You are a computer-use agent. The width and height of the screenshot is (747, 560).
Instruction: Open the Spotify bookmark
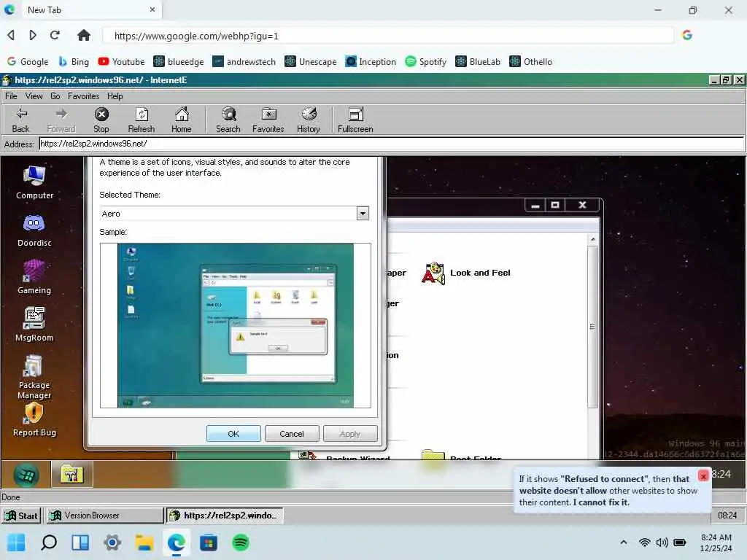426,61
